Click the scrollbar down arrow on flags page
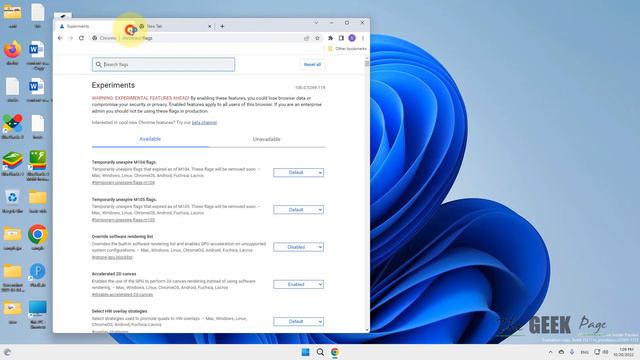Viewport: 640px width, 360px height. click(x=367, y=330)
